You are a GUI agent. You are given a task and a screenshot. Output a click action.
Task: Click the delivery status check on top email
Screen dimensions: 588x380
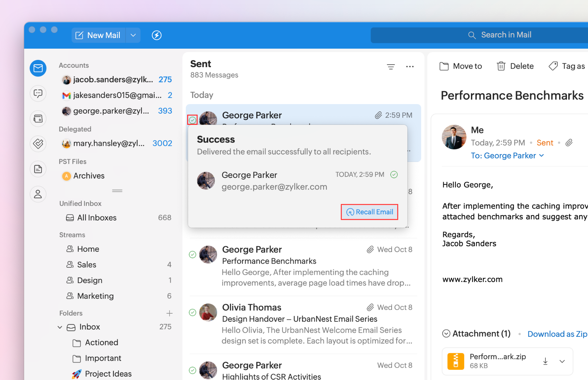193,120
